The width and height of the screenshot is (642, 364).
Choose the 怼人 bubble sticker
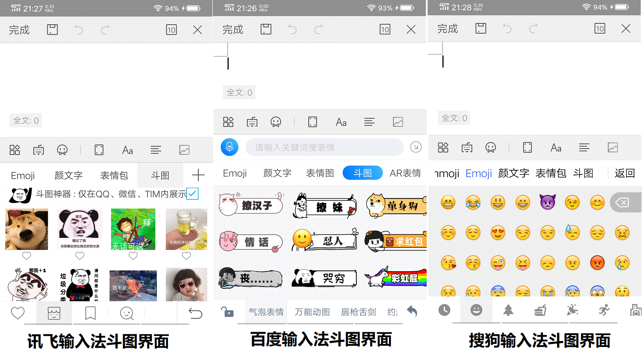[325, 241]
